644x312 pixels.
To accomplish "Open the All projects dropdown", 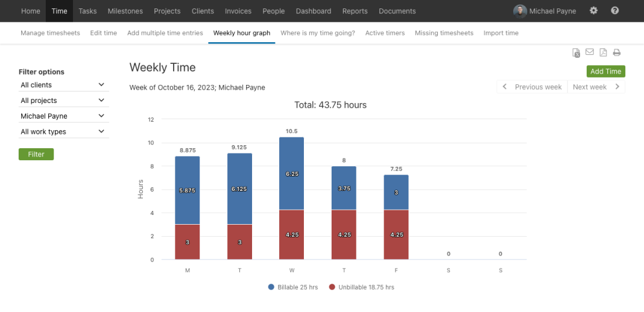I will (x=63, y=101).
